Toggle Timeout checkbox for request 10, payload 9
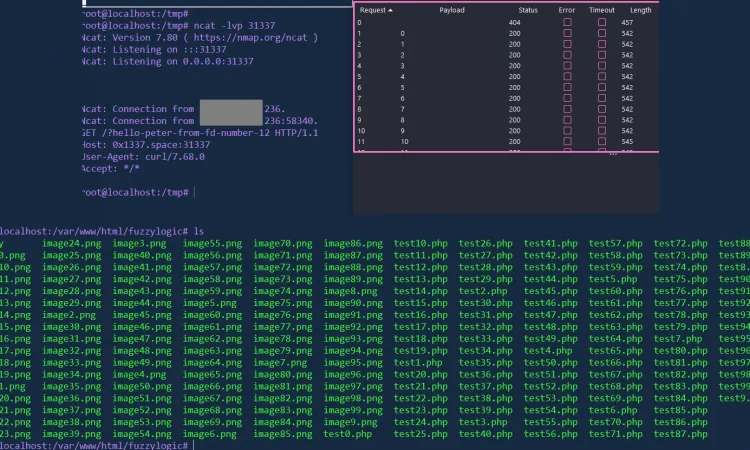The image size is (750, 450). (602, 131)
